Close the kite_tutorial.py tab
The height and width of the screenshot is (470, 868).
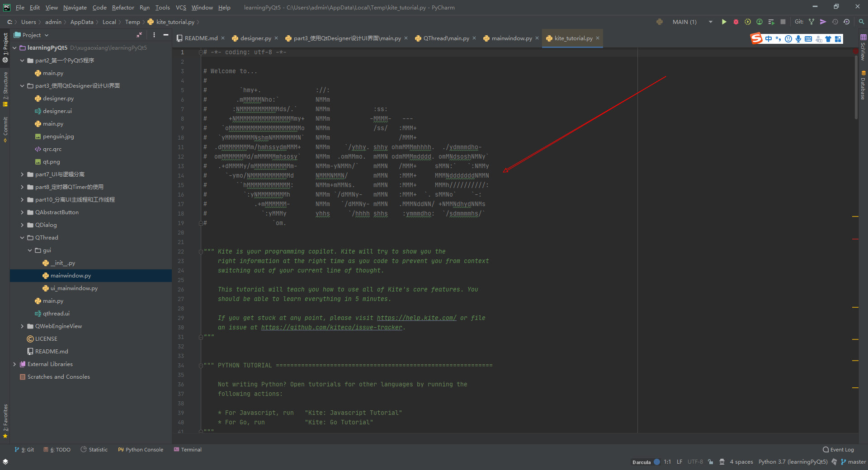pos(598,38)
